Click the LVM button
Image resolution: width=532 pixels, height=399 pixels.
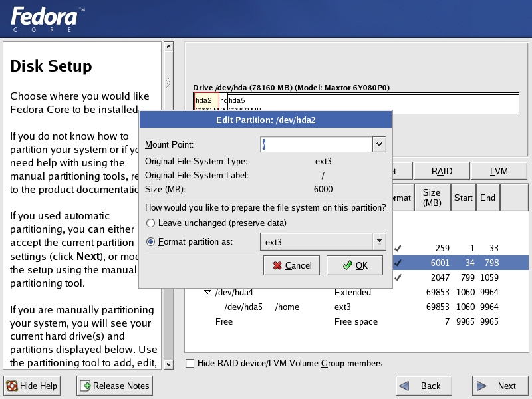(499, 171)
